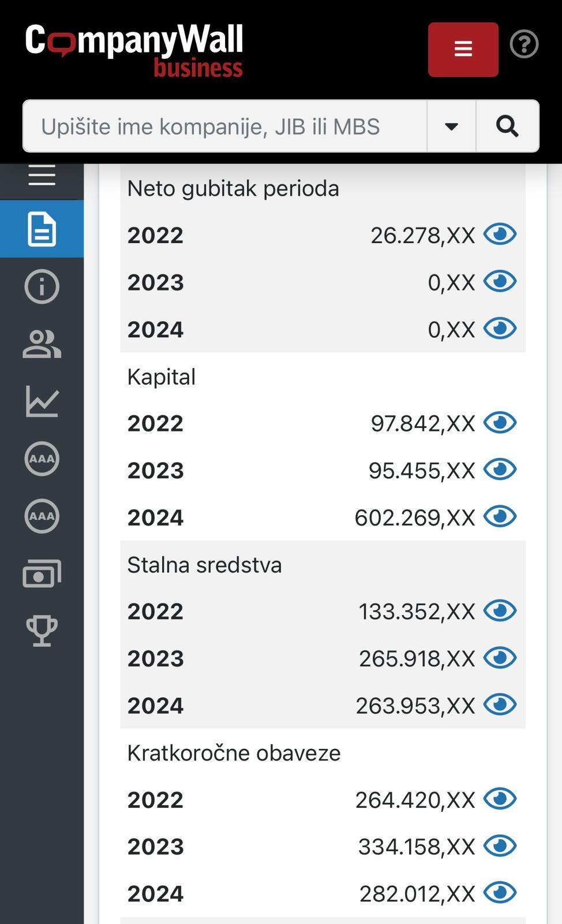
Task: Open the info circle sidebar icon
Action: click(x=42, y=286)
